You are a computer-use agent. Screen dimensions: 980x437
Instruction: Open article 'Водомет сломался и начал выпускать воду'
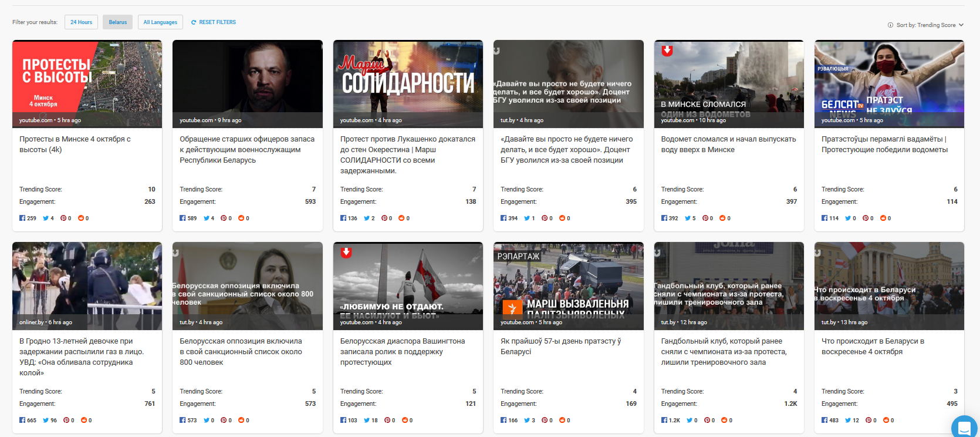pyautogui.click(x=728, y=144)
